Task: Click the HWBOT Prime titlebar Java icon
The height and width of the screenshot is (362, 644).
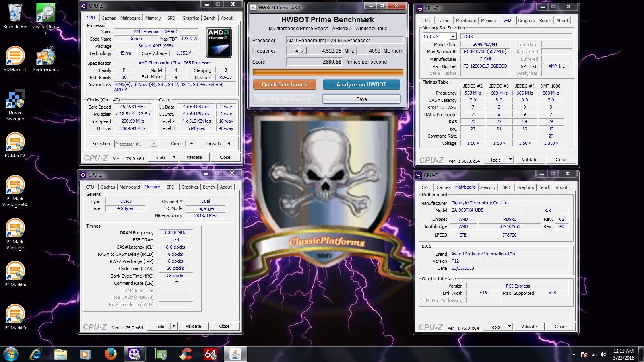Action: [253, 7]
